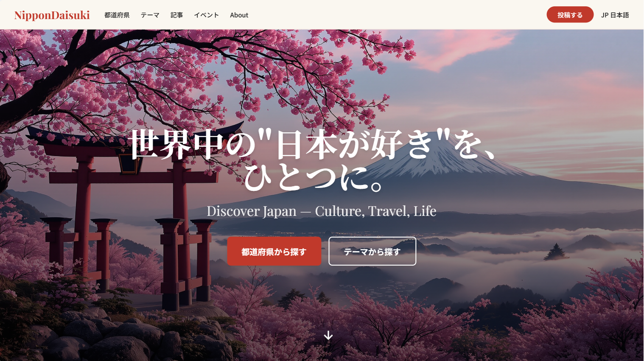Image resolution: width=644 pixels, height=361 pixels.
Task: Open About in the navigation bar
Action: coord(239,15)
